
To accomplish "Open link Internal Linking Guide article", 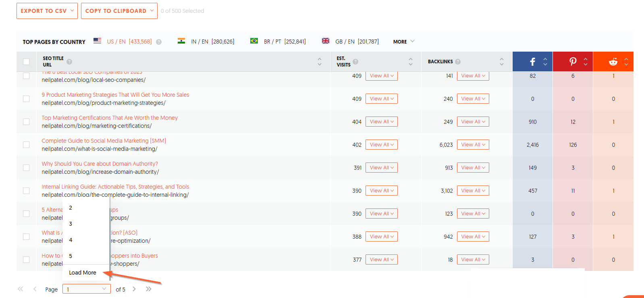I will (x=115, y=187).
